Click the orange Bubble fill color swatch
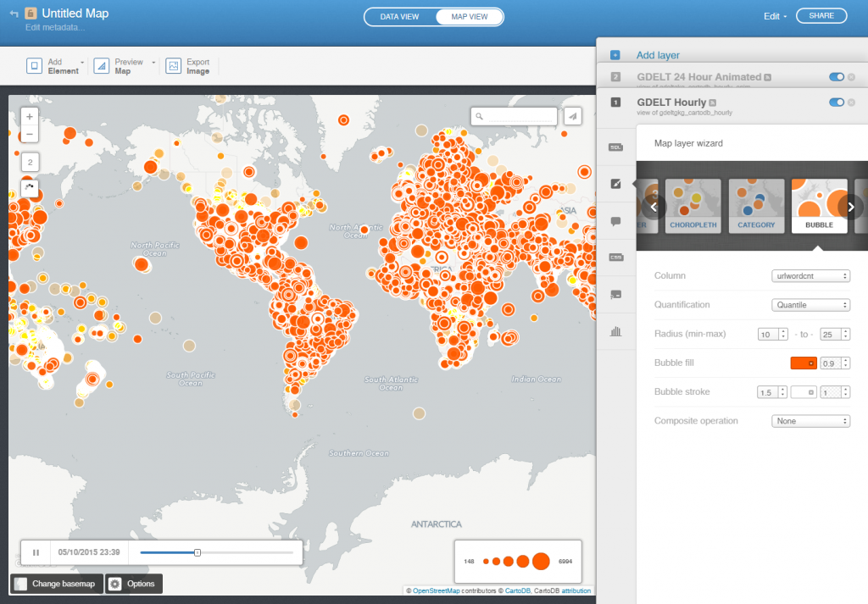 (x=803, y=363)
